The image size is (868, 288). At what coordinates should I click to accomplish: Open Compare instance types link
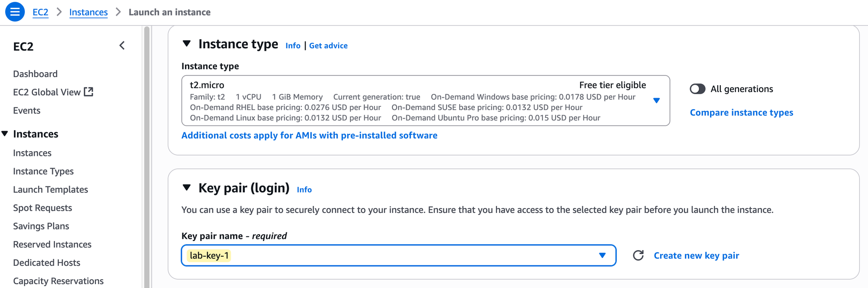[741, 113]
